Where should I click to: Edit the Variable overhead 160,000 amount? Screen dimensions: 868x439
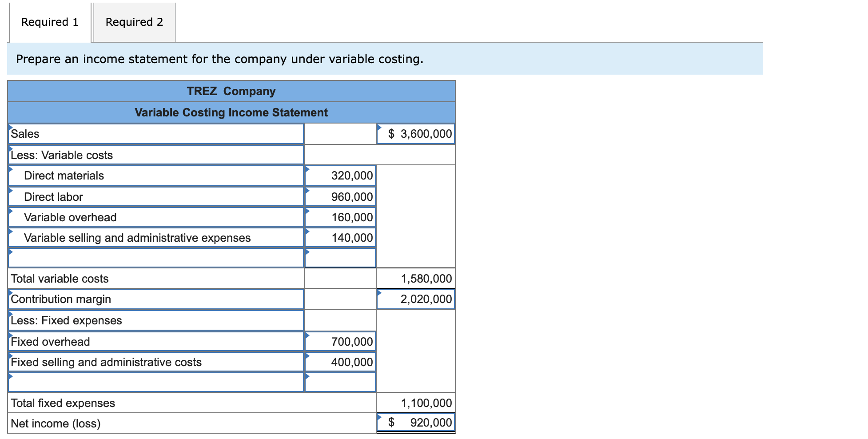[340, 217]
